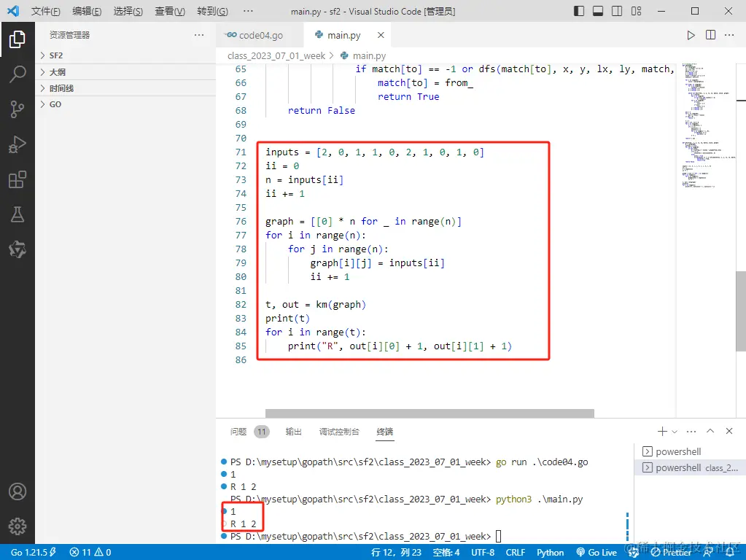Open the Source Control view
Screen dimensions: 746x560
[x=17, y=109]
